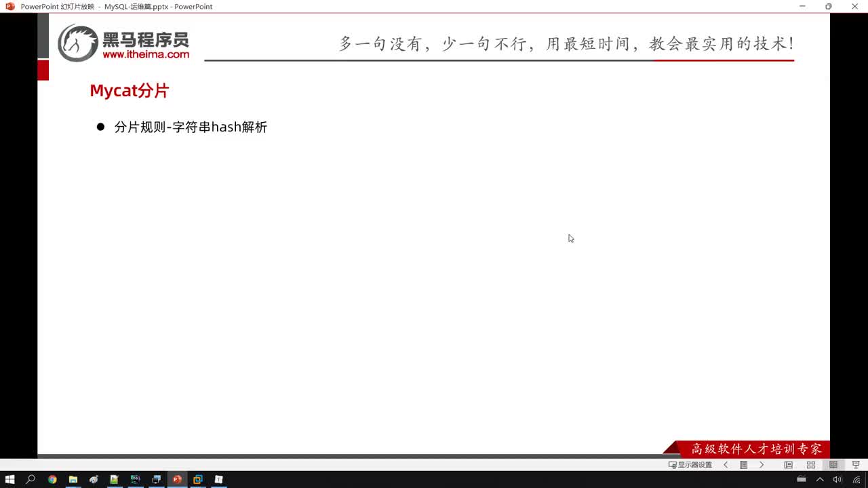The image size is (868, 488).
Task: Open Google Chrome from taskbar
Action: (52, 479)
